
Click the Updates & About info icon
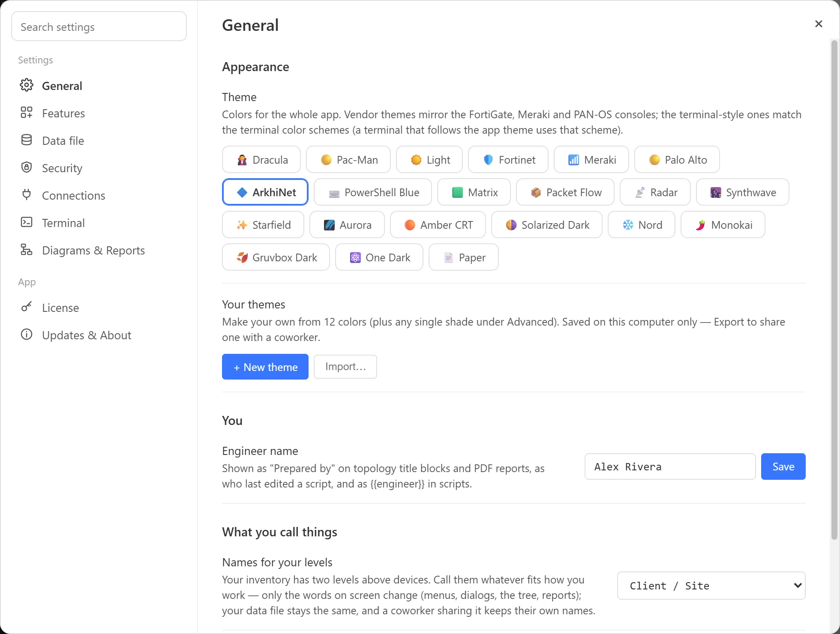(27, 335)
